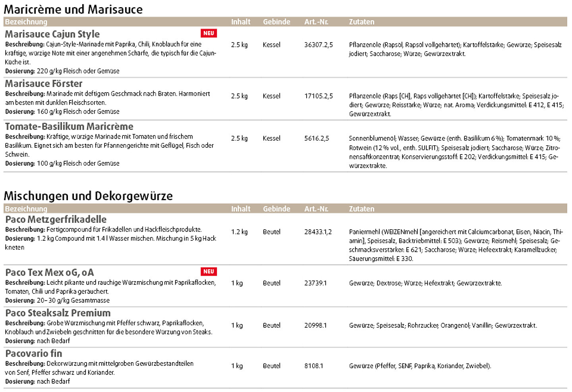Click Beutel in the Pacovario fin row
The width and height of the screenshot is (572, 392).
pyautogui.click(x=271, y=366)
